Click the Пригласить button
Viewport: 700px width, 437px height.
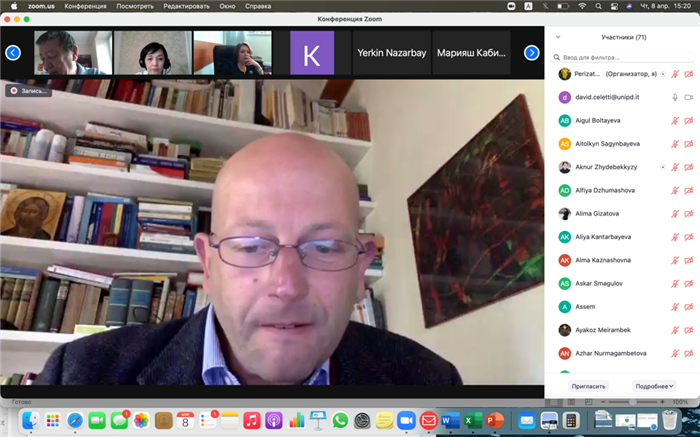(588, 385)
